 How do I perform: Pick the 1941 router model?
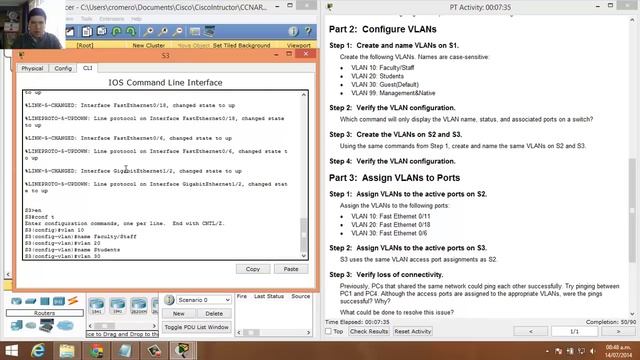click(118, 305)
